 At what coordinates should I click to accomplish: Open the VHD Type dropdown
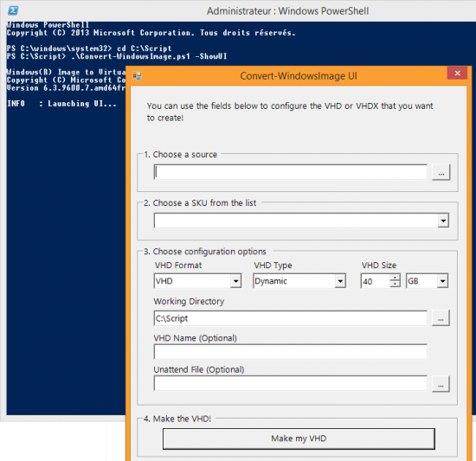pyautogui.click(x=340, y=281)
